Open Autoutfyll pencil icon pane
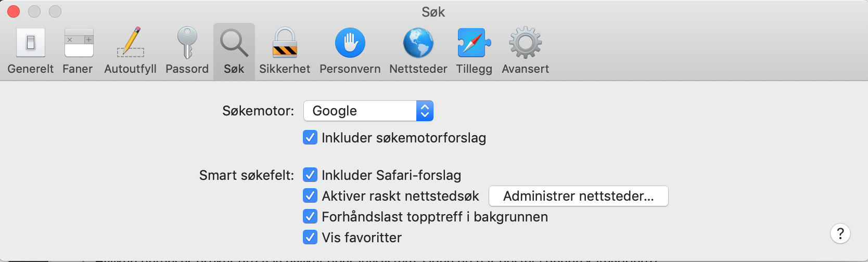This screenshot has height=262, width=868. (130, 51)
